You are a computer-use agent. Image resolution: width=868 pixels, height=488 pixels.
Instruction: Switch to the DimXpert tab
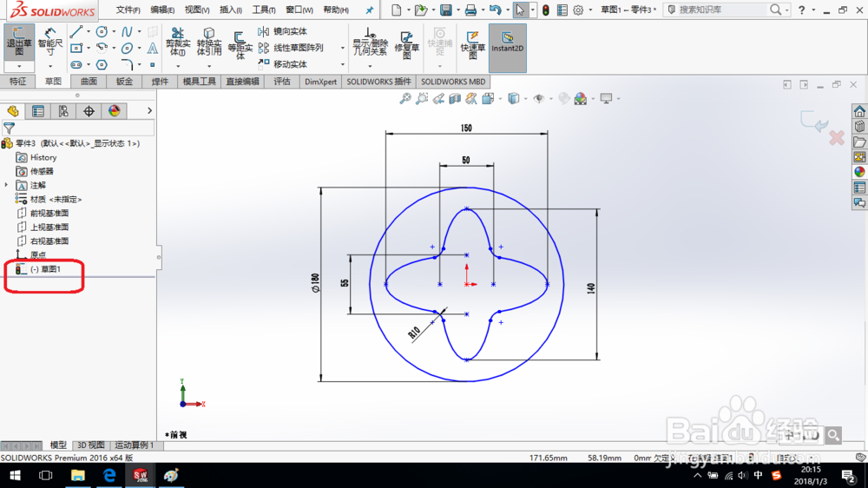point(320,82)
